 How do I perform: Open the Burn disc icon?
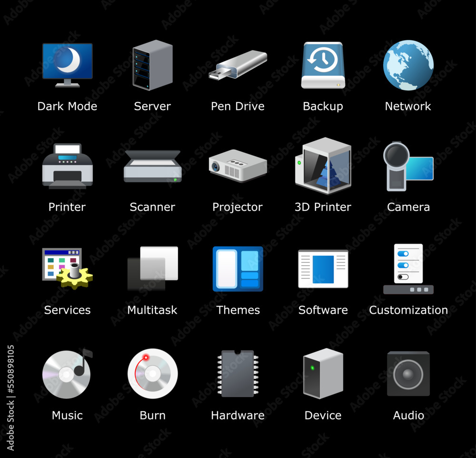[153, 374]
